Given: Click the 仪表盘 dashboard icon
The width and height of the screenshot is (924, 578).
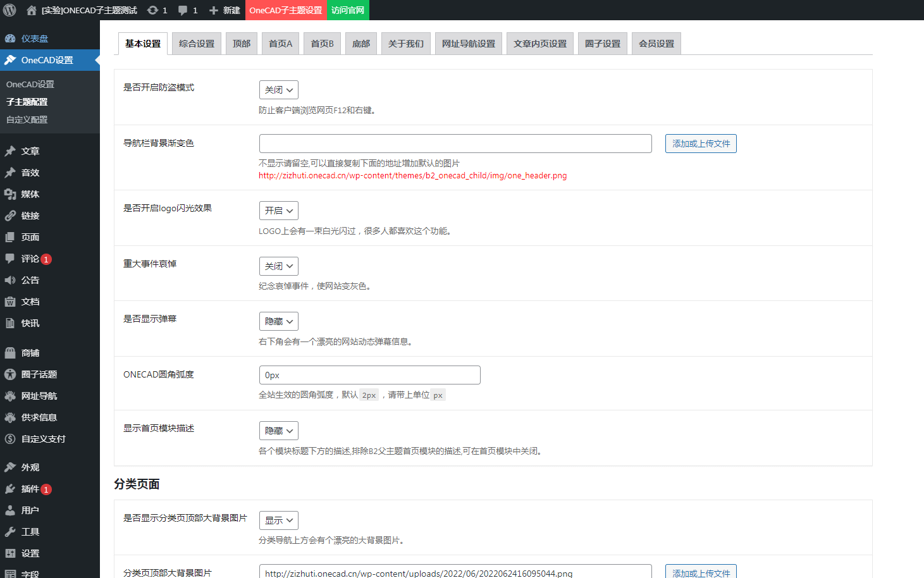Looking at the screenshot, I should 10,39.
